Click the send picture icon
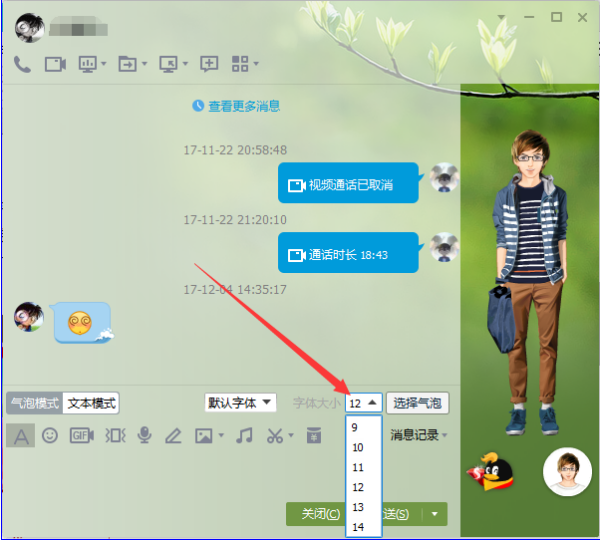 [204, 436]
